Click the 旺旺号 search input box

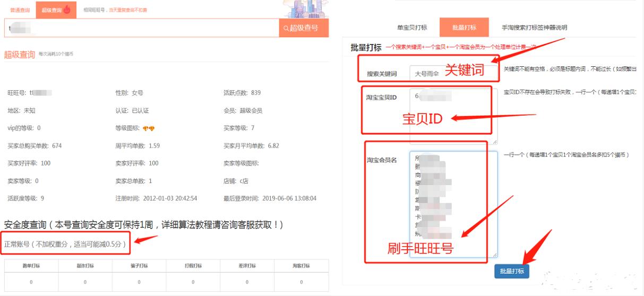[141, 28]
